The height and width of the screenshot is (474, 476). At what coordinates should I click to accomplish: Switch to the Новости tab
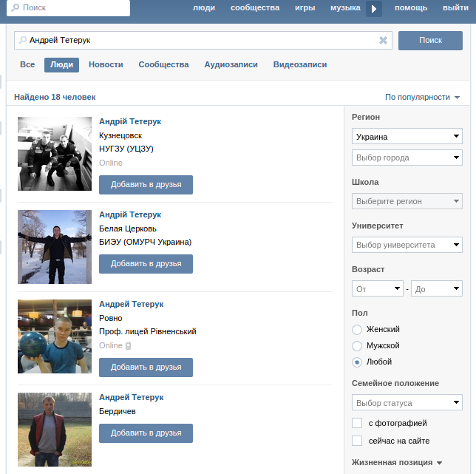(x=106, y=64)
